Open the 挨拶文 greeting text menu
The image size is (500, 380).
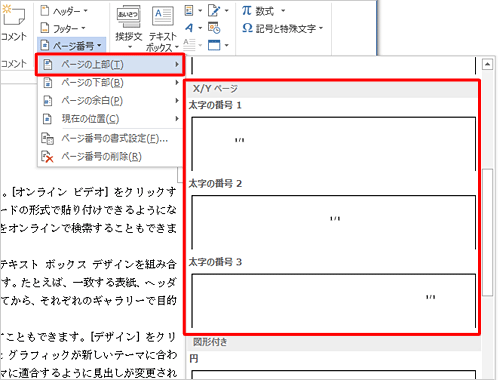tap(129, 28)
